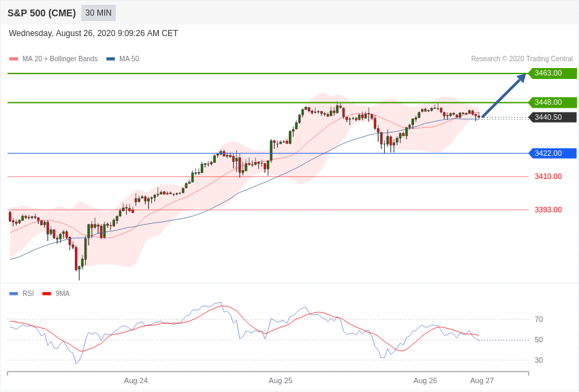Toggle the RSI legend entry
The image size is (579, 392).
[28, 294]
